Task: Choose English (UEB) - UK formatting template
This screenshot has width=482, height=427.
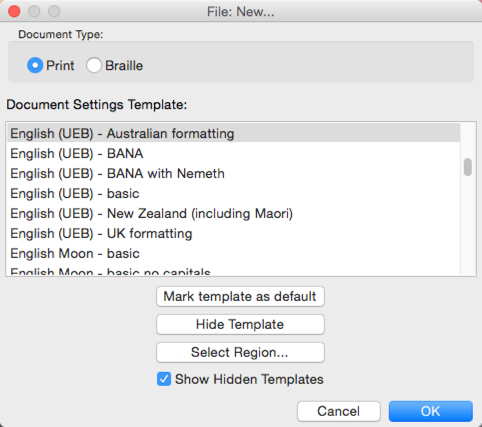Action: [x=233, y=233]
